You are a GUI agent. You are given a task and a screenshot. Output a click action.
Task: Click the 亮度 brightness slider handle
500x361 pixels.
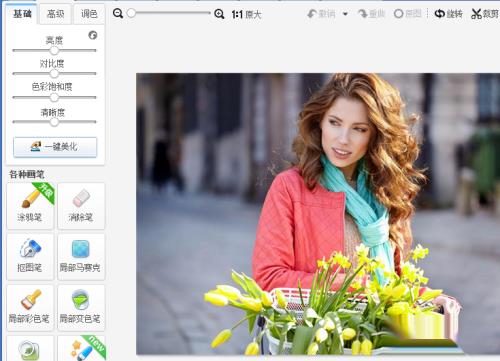[54, 50]
